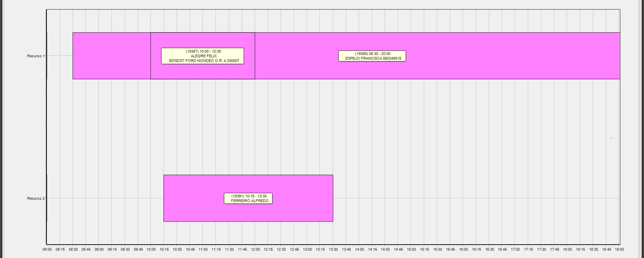Click the 17:15 time axis label
This screenshot has height=258, width=644.
[528, 249]
